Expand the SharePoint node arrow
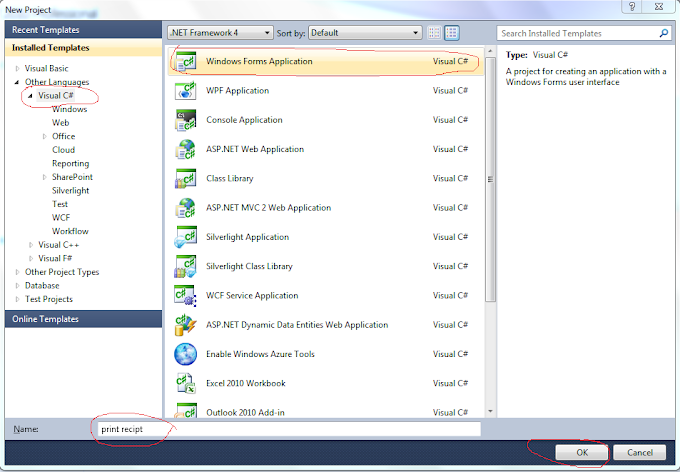Viewport: 680px width, 472px height. tap(44, 177)
